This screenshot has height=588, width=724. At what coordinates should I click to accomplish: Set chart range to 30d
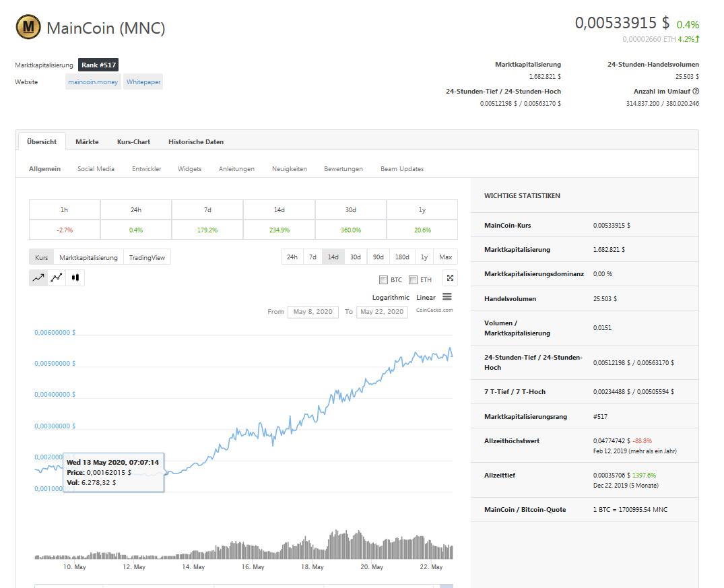click(355, 257)
